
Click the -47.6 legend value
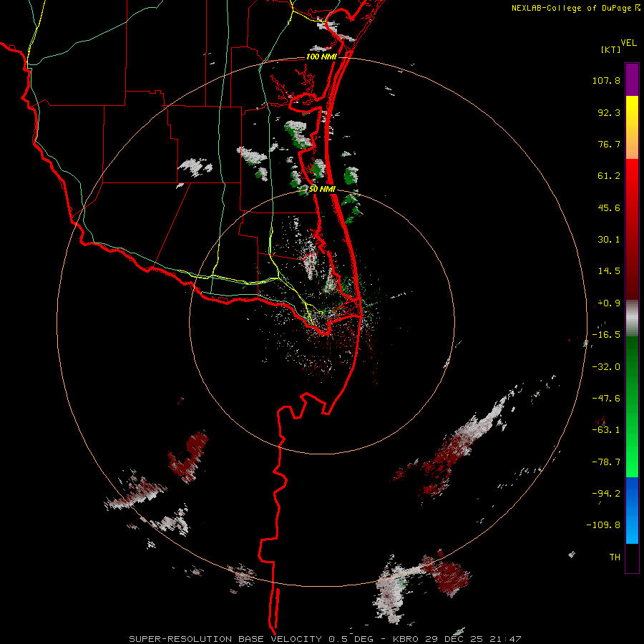pos(606,399)
